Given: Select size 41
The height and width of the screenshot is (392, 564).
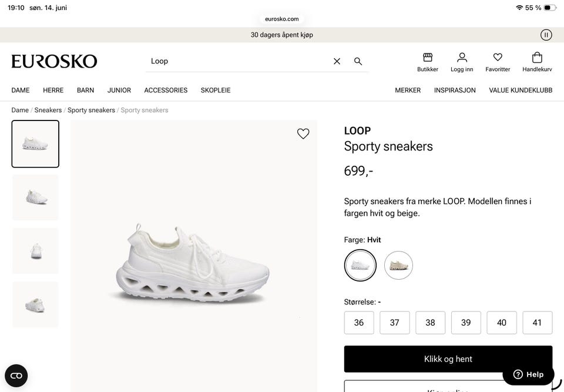Looking at the screenshot, I should pos(537,323).
